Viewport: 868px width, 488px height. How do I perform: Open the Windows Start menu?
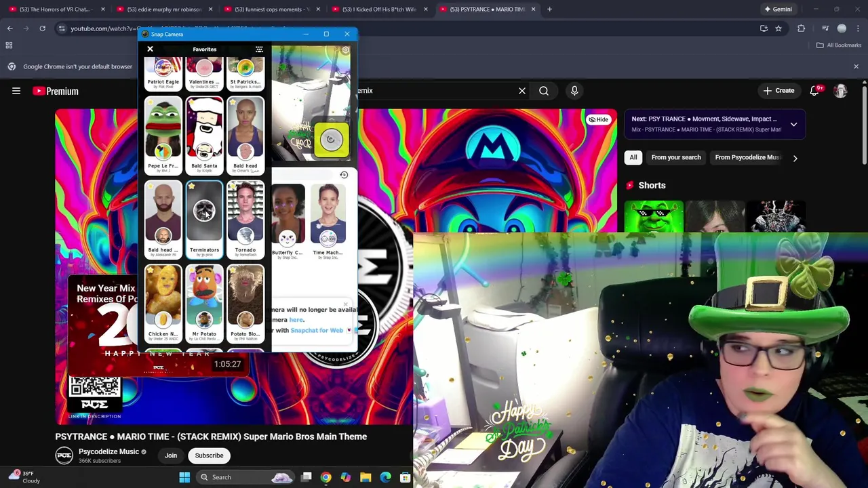tap(184, 477)
